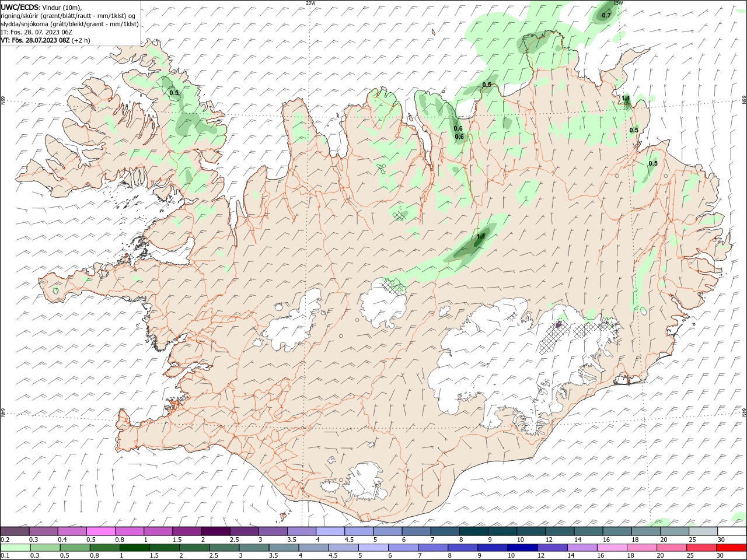Pick the bright red lower swatch labeled 30

click(731, 548)
